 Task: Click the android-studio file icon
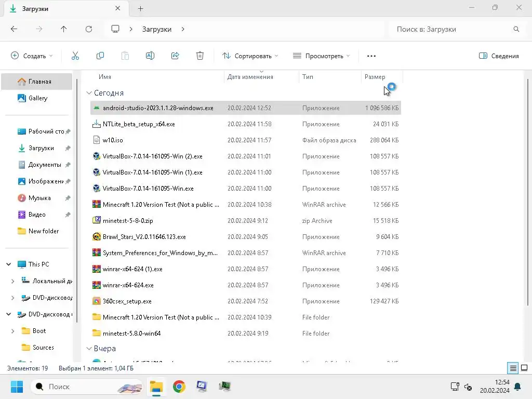(96, 108)
